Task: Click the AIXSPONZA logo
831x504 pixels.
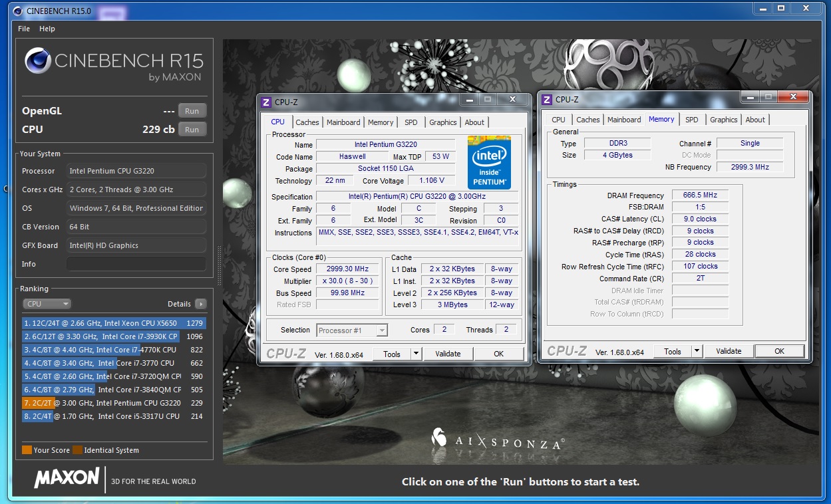Action: [498, 439]
